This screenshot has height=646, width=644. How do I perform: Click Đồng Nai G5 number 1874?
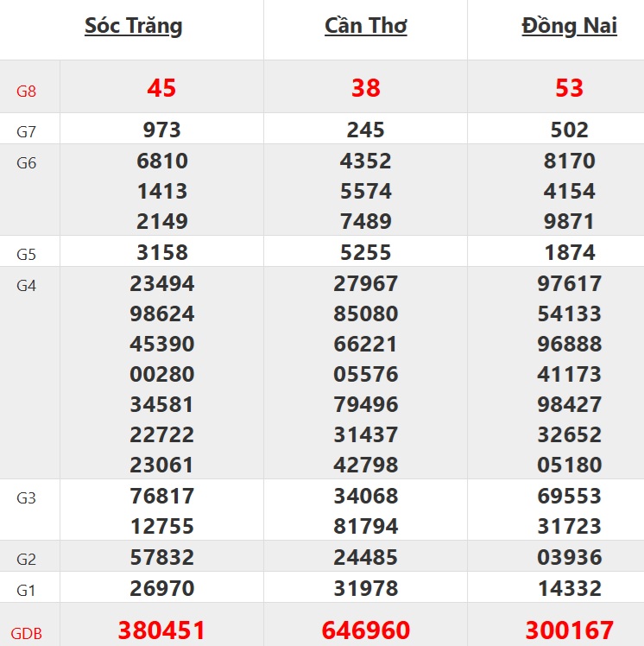tap(570, 253)
